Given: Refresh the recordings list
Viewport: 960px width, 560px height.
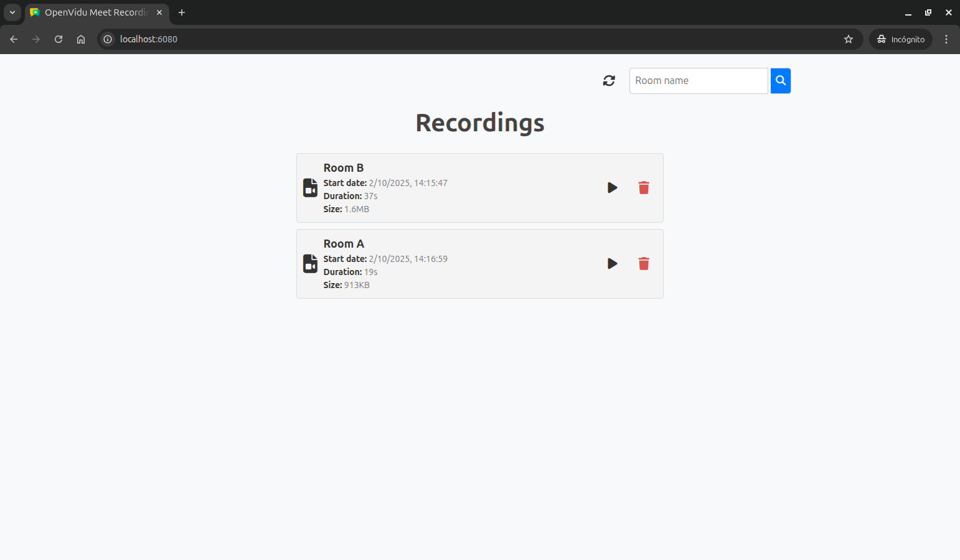Looking at the screenshot, I should 609,81.
